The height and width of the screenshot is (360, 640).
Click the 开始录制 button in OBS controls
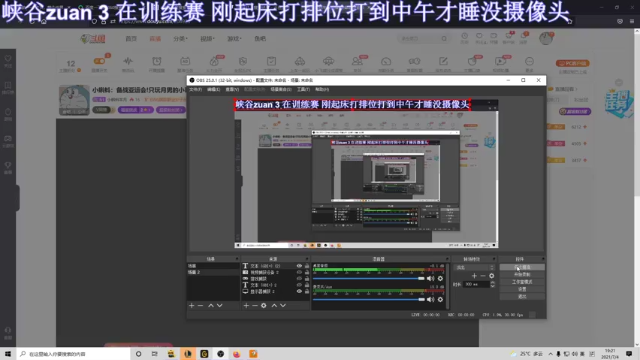(x=522, y=275)
